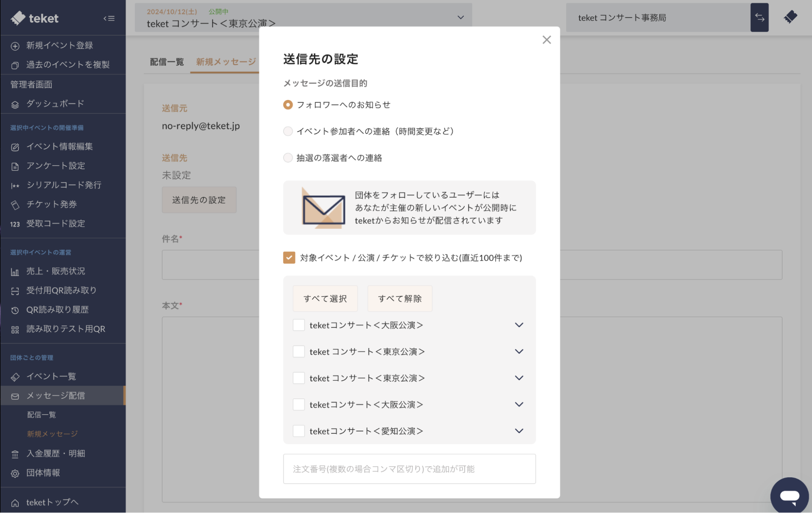Select イベント参加者への連絡 radio option
The image size is (812, 513).
[288, 131]
